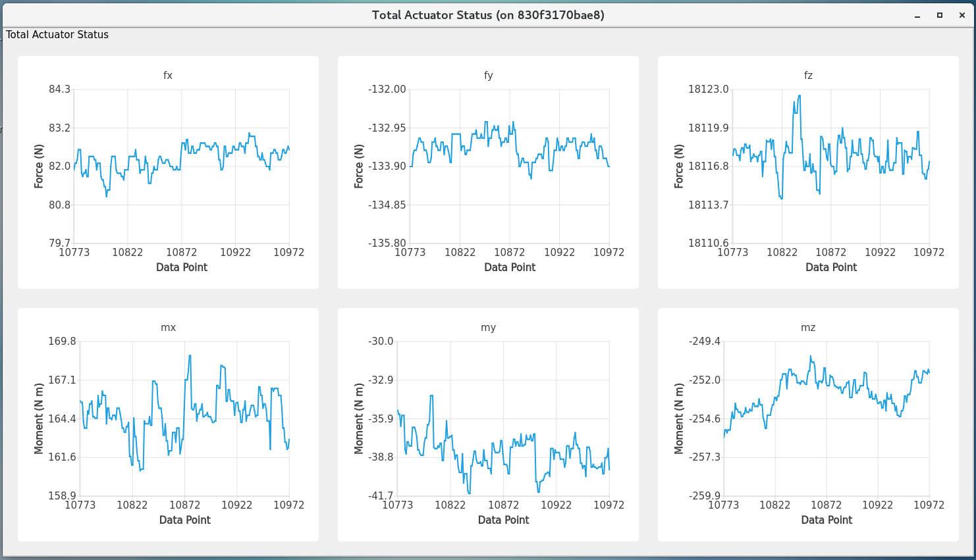Click the -30.0 tick label on my chart

click(381, 342)
